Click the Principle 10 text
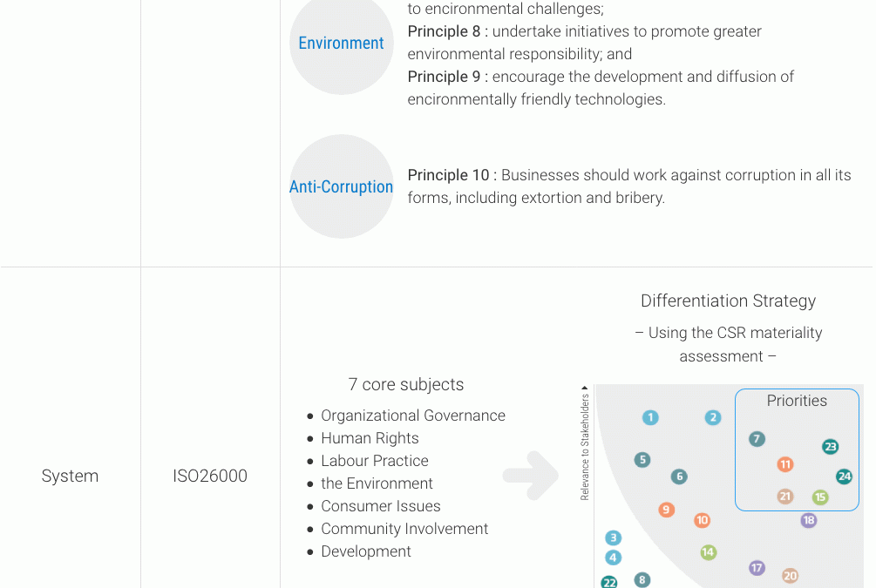The width and height of the screenshot is (876, 588). coord(448,175)
